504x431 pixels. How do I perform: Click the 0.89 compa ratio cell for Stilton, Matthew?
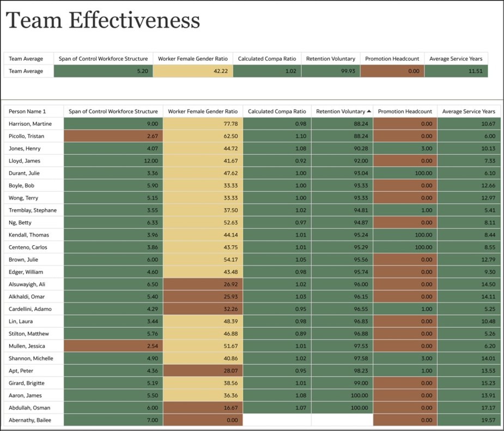277,333
